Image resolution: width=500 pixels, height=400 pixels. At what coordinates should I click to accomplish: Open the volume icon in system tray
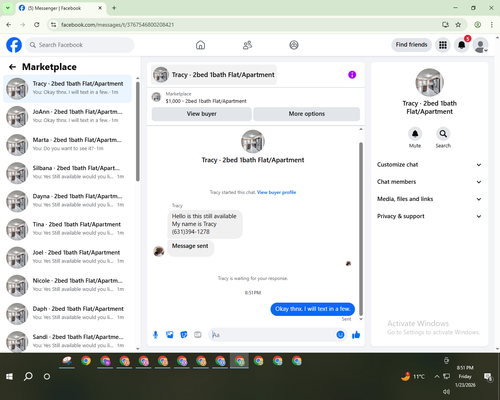tap(446, 392)
